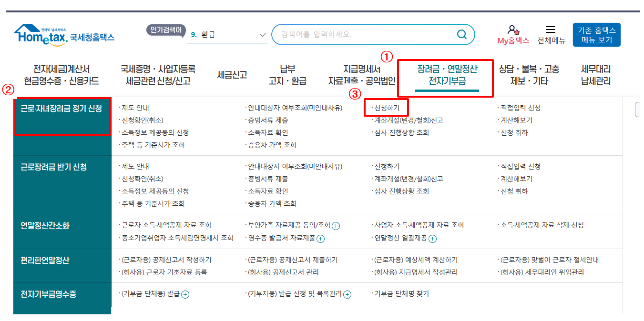Select 장려금·연말정산 전자기부금 tab

tap(447, 75)
